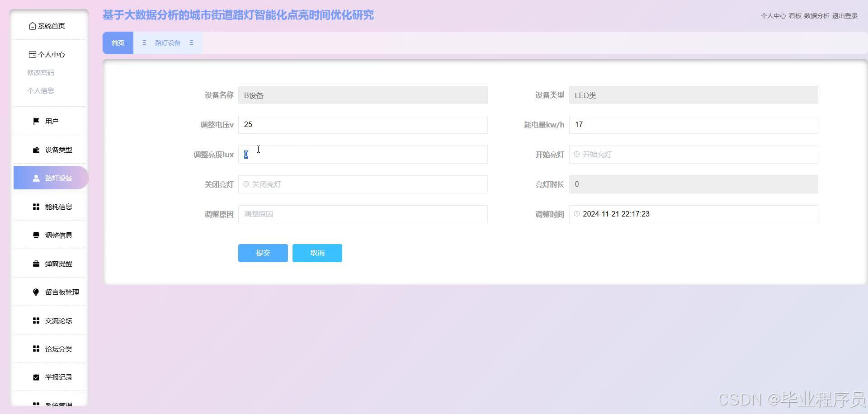
Task: Open 系统首页 in the sidebar
Action: (49, 26)
